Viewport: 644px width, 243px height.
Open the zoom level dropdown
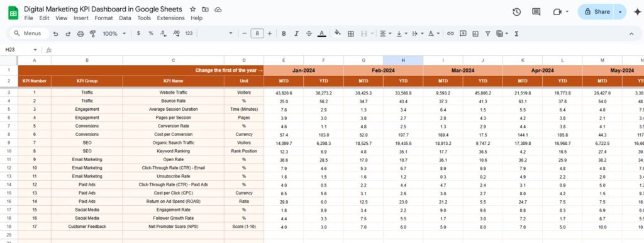[114, 34]
